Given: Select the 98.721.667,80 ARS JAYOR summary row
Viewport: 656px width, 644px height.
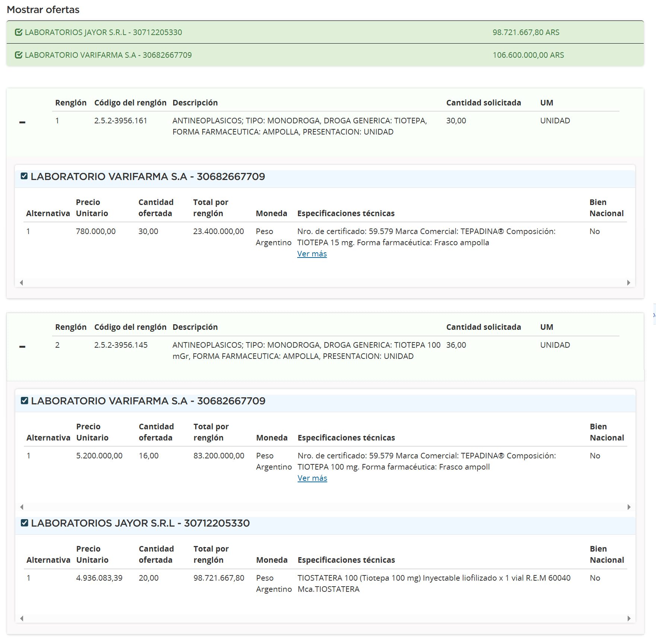Looking at the screenshot, I should (325, 32).
